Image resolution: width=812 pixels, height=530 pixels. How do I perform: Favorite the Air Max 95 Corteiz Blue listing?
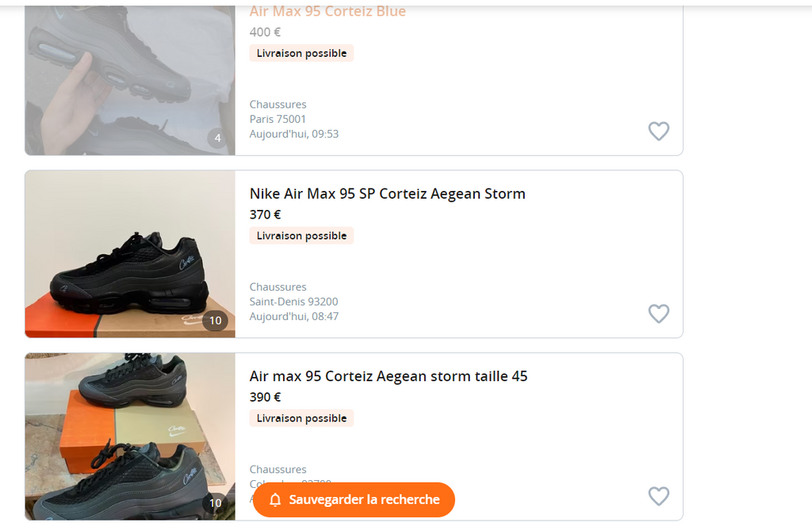pyautogui.click(x=659, y=132)
